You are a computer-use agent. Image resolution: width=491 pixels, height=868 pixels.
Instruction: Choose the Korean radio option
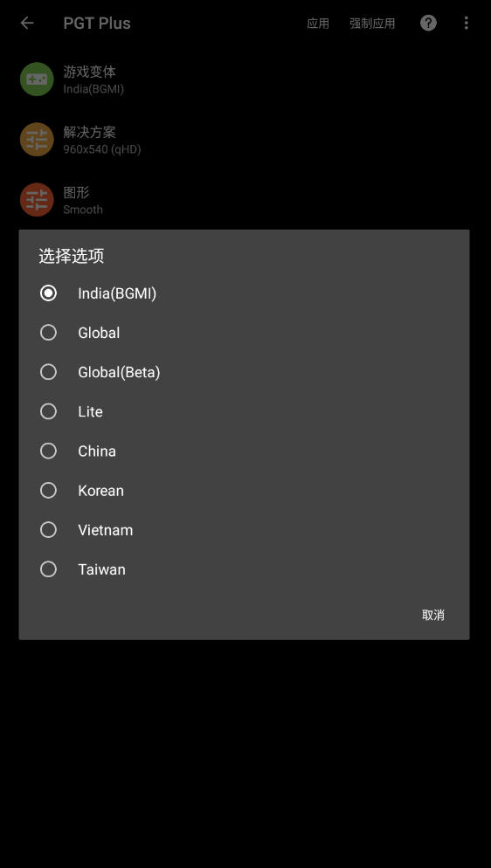49,490
